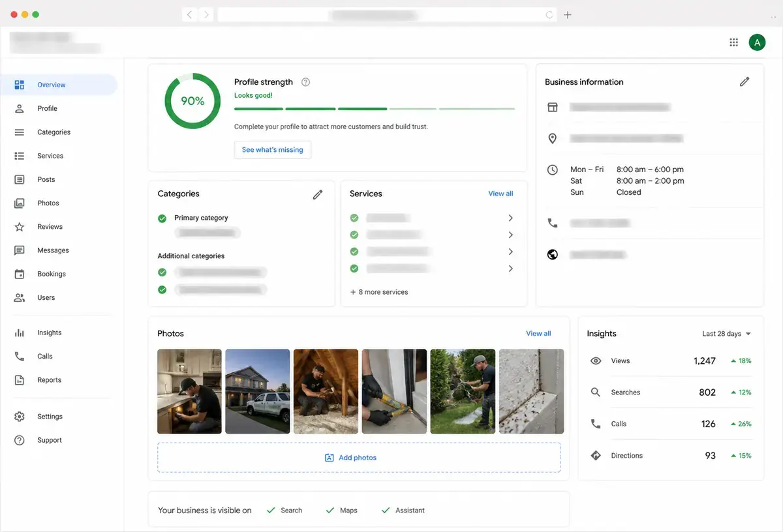783x532 pixels.
Task: Open Posts in the sidebar
Action: (x=46, y=179)
